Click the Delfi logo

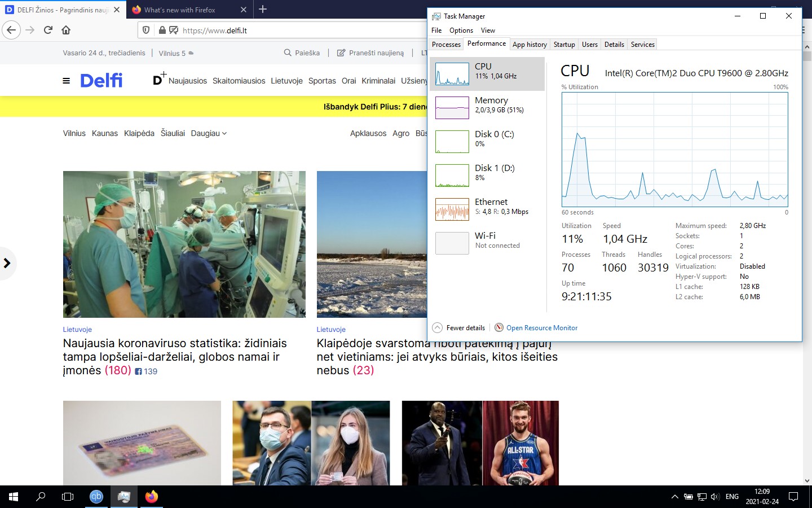[101, 80]
